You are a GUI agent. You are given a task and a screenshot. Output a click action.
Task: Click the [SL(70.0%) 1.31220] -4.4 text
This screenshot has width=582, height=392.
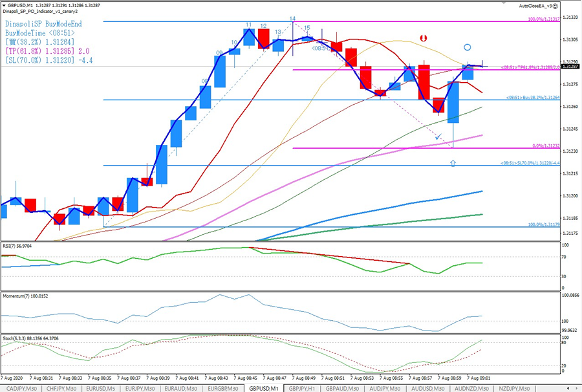[x=49, y=60]
